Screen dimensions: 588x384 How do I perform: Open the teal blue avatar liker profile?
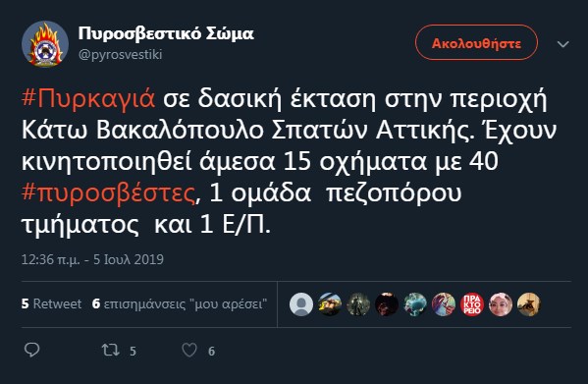tap(415, 304)
